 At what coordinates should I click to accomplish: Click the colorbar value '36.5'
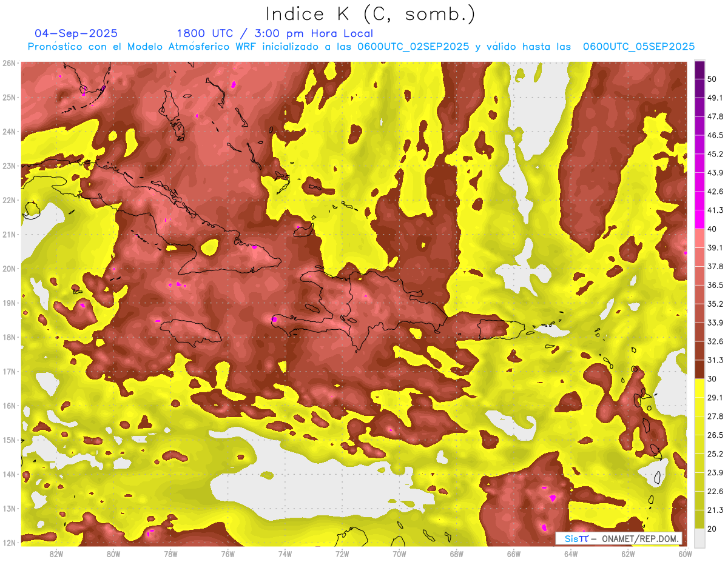715,285
